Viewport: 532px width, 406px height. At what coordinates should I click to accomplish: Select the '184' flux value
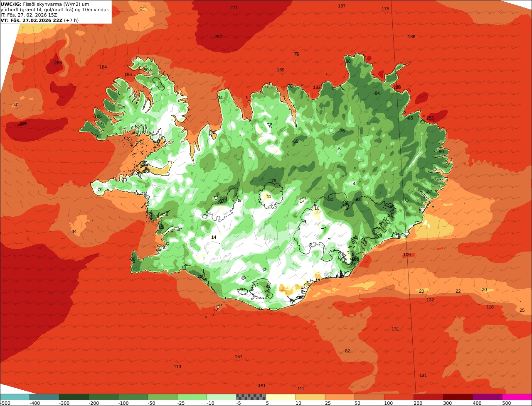tap(103, 67)
